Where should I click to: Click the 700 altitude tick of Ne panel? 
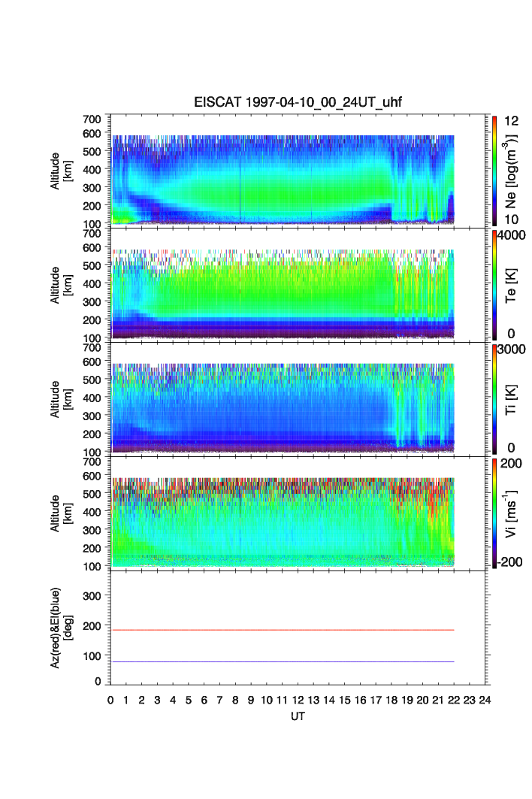click(x=92, y=120)
